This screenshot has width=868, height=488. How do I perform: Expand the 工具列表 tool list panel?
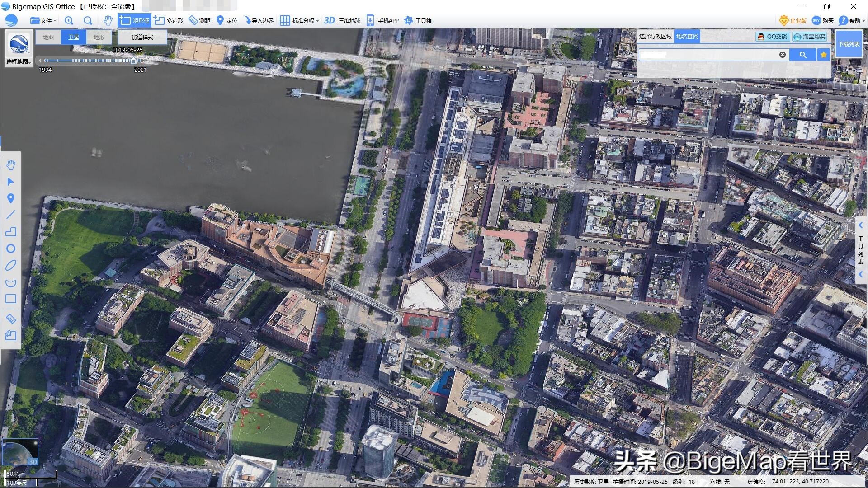(861, 249)
